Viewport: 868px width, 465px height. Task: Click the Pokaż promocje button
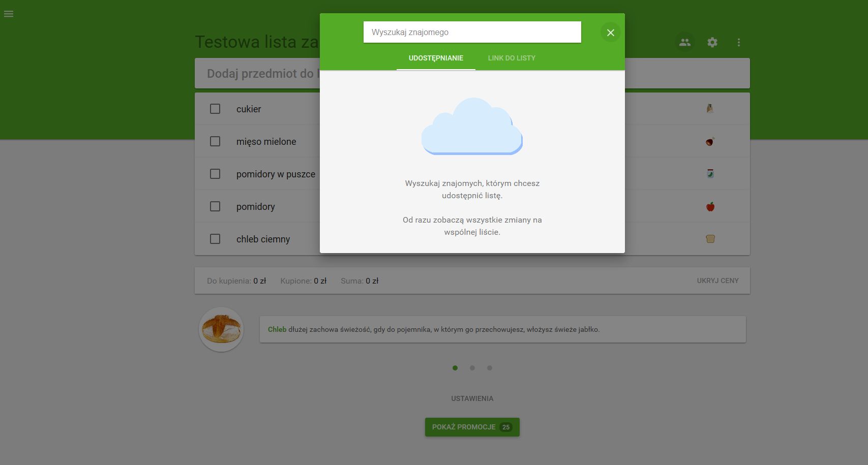pyautogui.click(x=472, y=427)
